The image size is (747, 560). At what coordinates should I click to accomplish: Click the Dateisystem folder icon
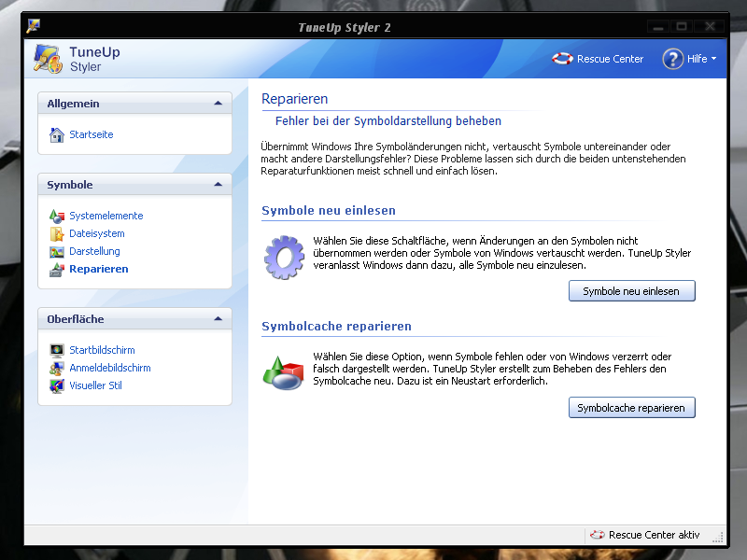pos(57,234)
